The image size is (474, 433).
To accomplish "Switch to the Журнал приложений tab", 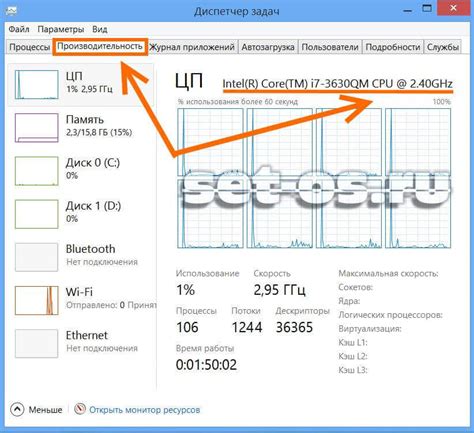I will (x=192, y=47).
